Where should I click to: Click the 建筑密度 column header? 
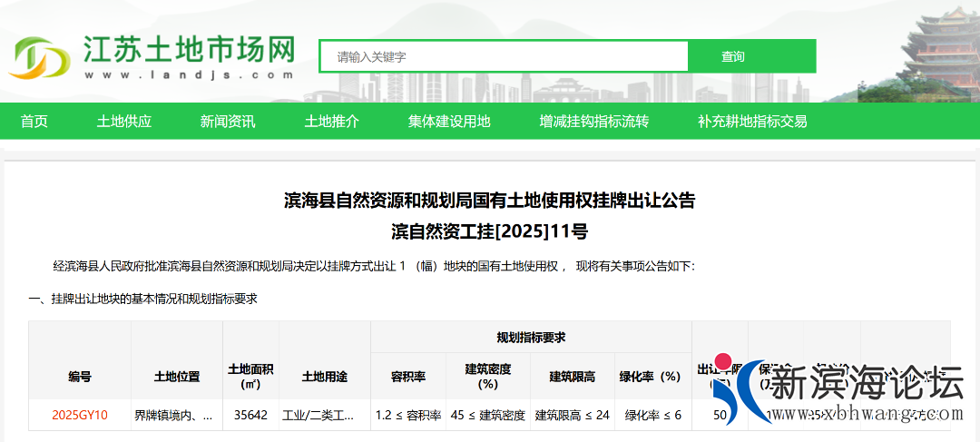click(x=488, y=376)
